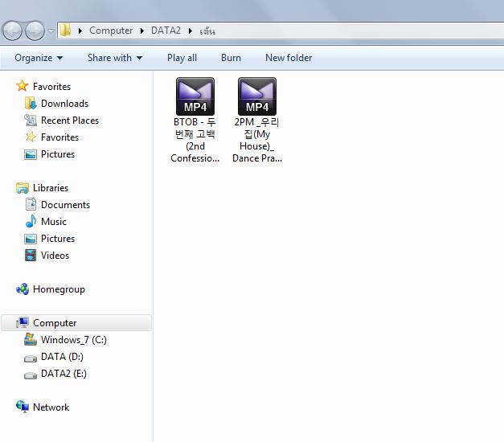Image resolution: width=504 pixels, height=442 pixels.
Task: Expand the arrow before Computer in breadcrumb
Action: pyautogui.click(x=80, y=31)
